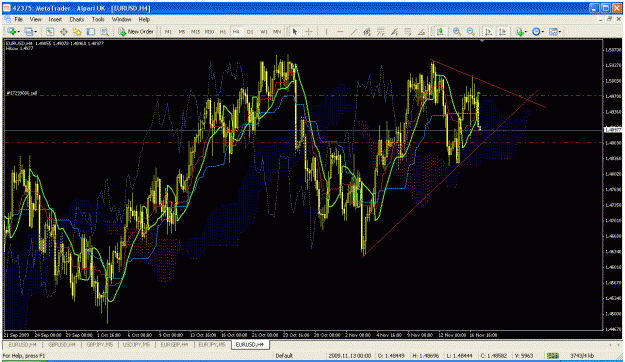
Task: Switch to M15 timeframe
Action: (x=195, y=31)
